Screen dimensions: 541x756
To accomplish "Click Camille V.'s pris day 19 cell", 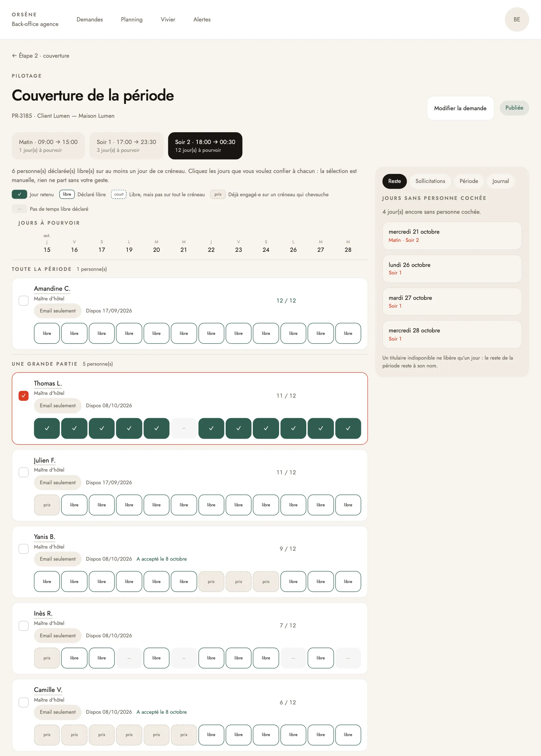I will tap(129, 735).
